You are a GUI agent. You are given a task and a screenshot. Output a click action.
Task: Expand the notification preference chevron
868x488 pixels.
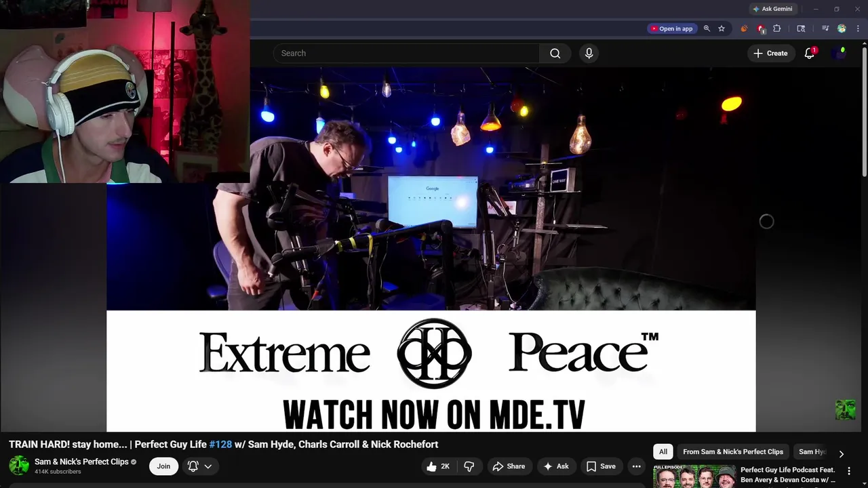click(x=208, y=466)
